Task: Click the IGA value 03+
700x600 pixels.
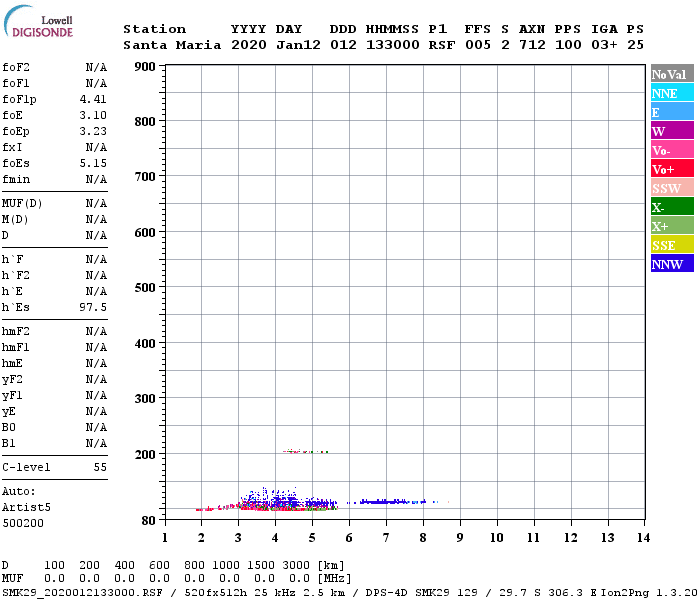Action: pyautogui.click(x=604, y=45)
